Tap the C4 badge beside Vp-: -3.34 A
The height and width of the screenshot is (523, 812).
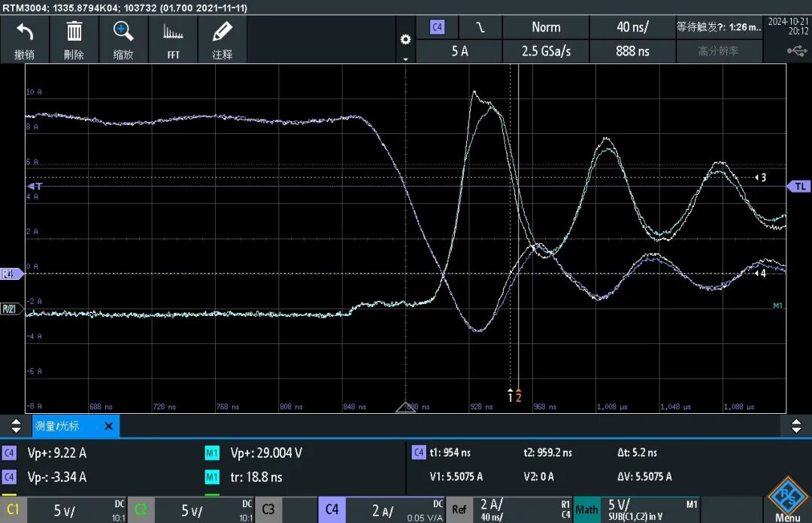[9, 477]
